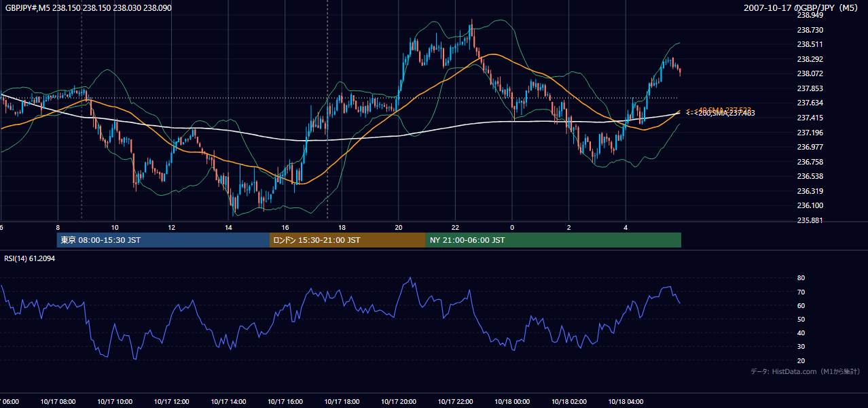Click the NY 21:00-06:00 JST session bar

(554, 240)
